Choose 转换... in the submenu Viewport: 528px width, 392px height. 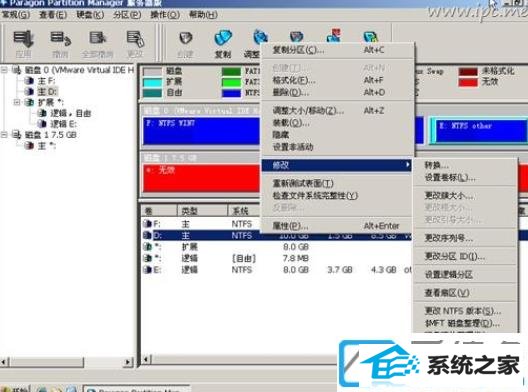[x=465, y=165]
